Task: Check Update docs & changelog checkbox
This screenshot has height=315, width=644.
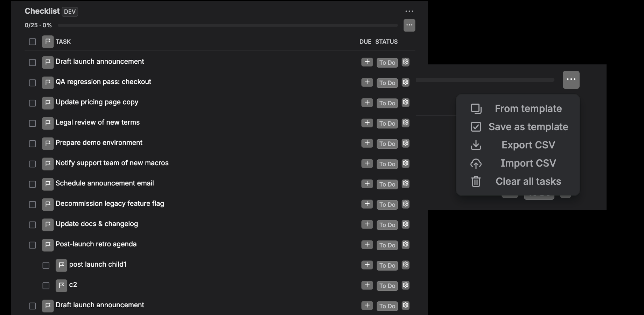Action: click(x=33, y=225)
